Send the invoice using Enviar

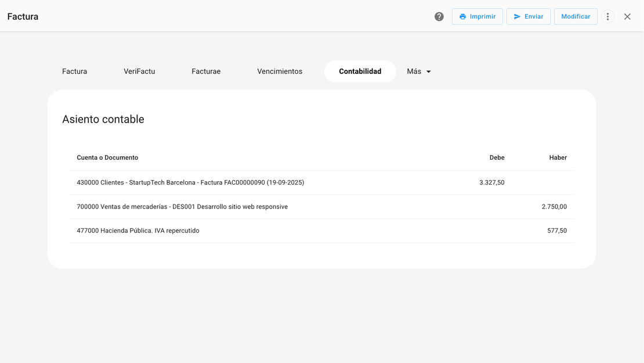pyautogui.click(x=528, y=17)
